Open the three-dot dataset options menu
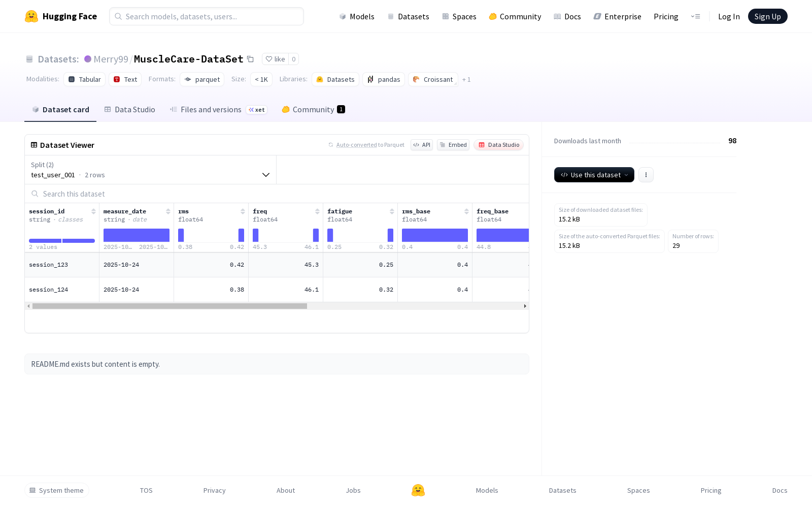Screen dimensions: 812x508 click(646, 175)
